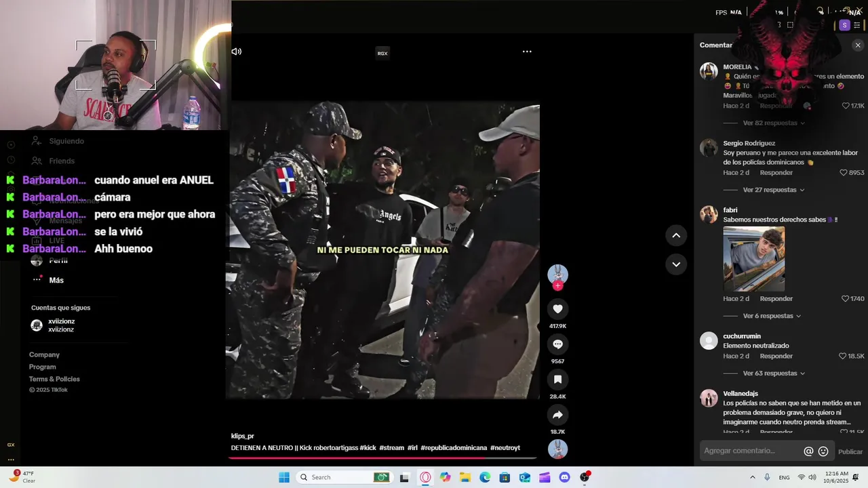Open the image attached to fabri's comment
The width and height of the screenshot is (868, 488).
pos(753,259)
